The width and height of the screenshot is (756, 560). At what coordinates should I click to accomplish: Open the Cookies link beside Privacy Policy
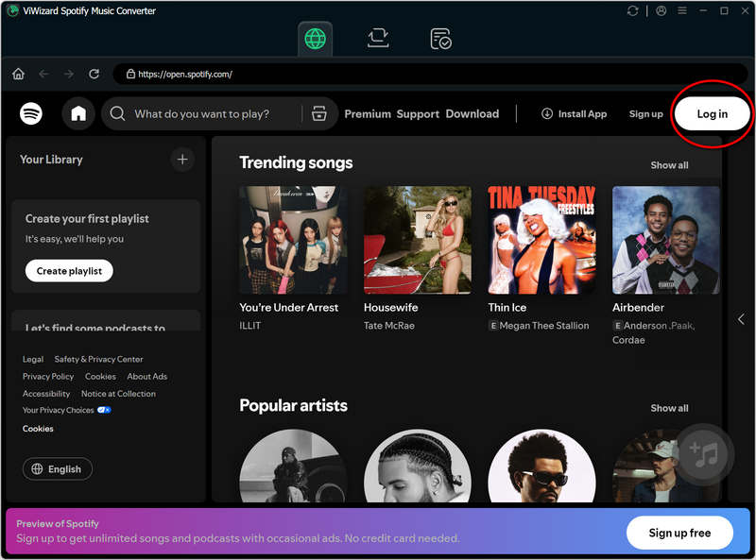(x=100, y=377)
